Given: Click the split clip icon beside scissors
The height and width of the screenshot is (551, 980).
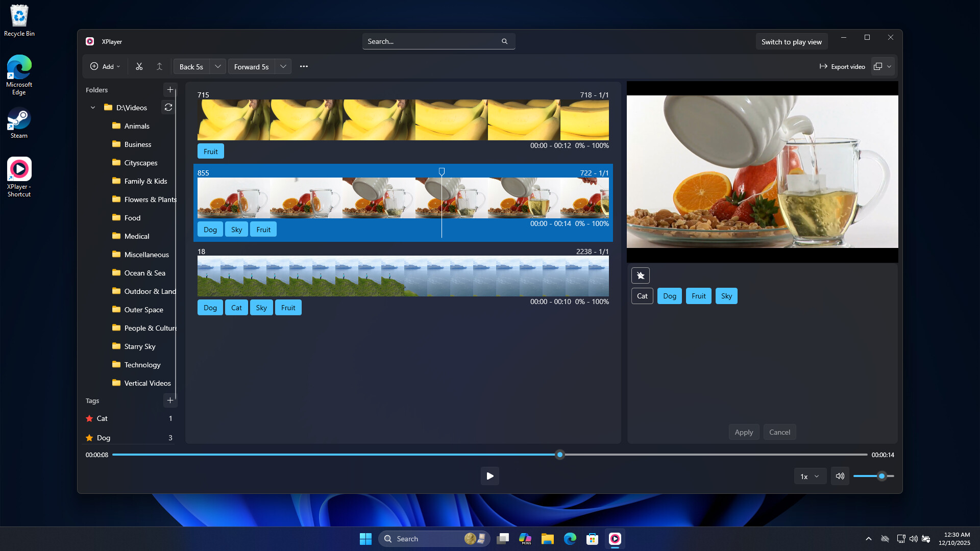Looking at the screenshot, I should (x=159, y=66).
